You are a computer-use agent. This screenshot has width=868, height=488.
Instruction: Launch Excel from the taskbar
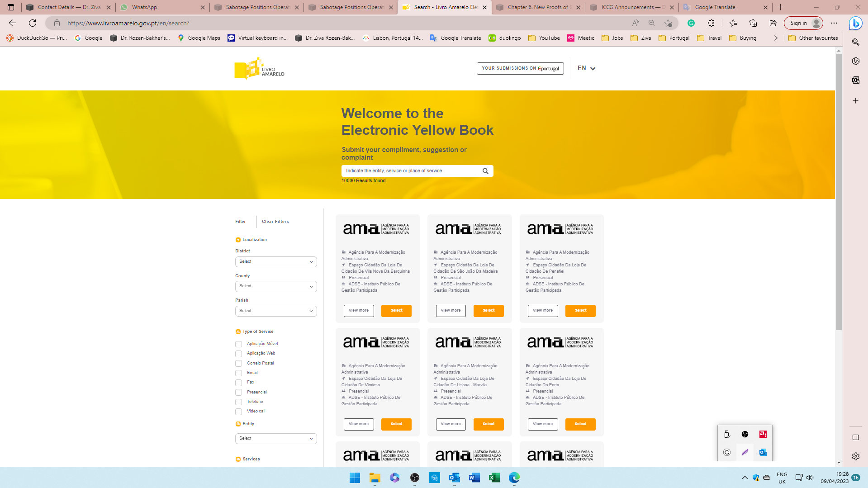pos(494,478)
